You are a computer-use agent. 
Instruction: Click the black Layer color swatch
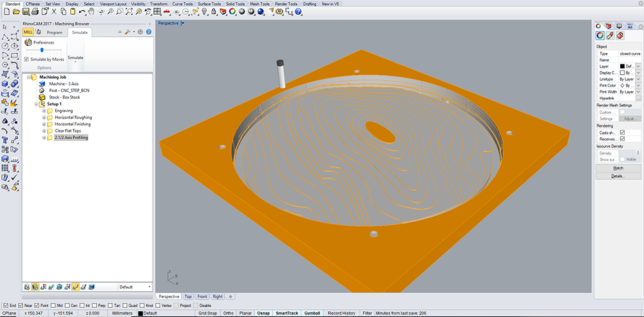[x=622, y=66]
